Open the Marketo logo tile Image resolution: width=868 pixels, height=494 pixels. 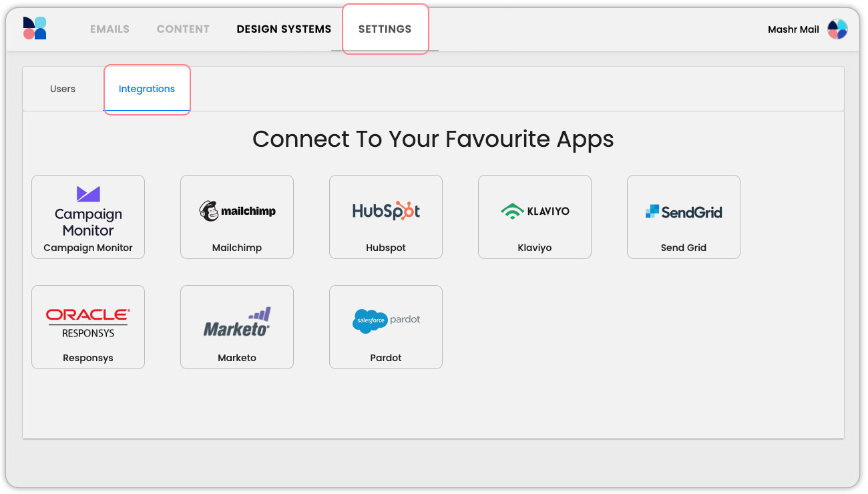237,322
